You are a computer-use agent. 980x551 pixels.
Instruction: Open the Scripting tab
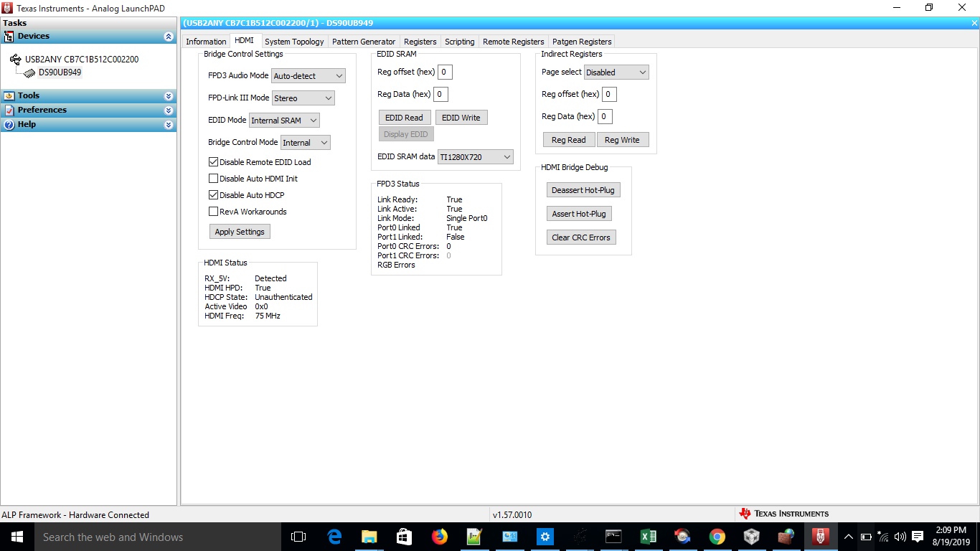pos(460,42)
